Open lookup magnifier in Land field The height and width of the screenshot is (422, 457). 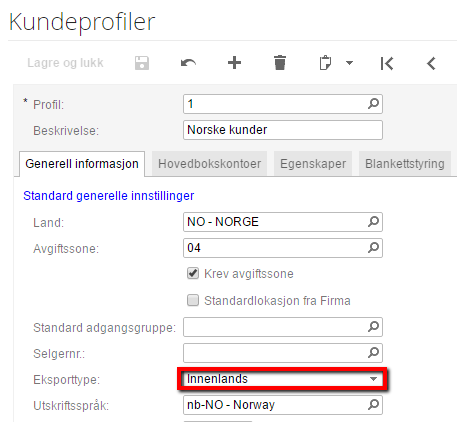[373, 222]
